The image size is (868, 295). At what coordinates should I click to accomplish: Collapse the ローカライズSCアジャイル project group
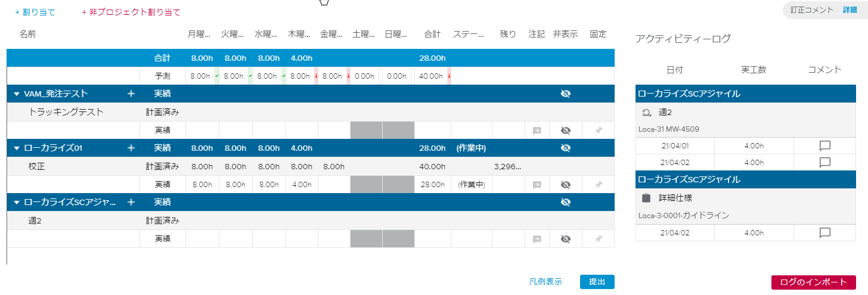[x=16, y=202]
